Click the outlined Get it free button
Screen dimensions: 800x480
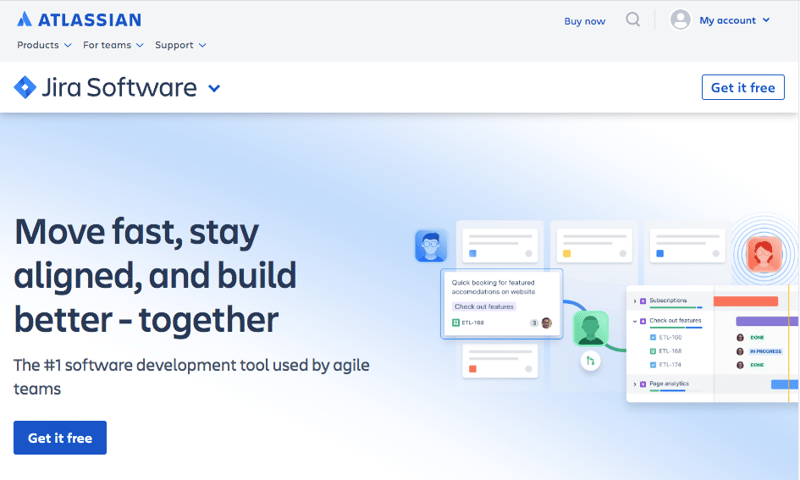tap(743, 87)
